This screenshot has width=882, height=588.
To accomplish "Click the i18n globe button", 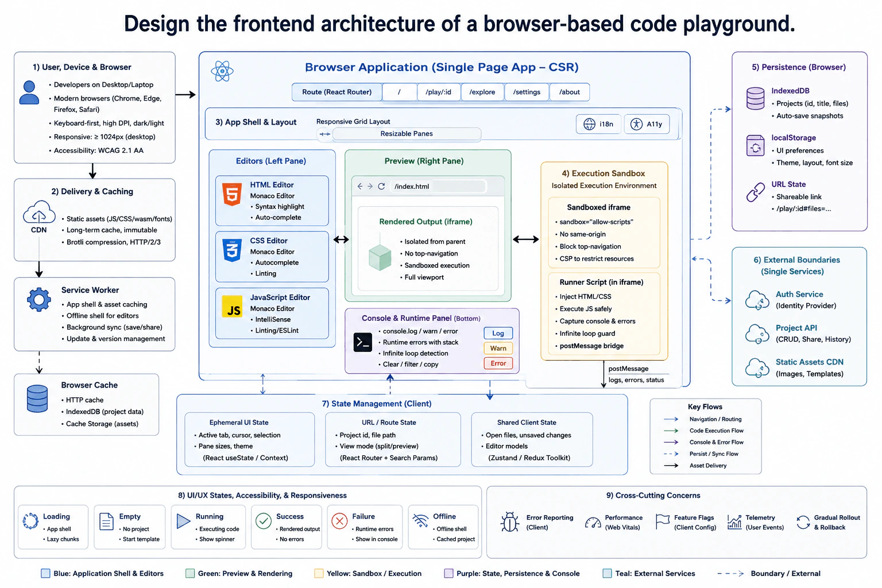I will tap(598, 124).
